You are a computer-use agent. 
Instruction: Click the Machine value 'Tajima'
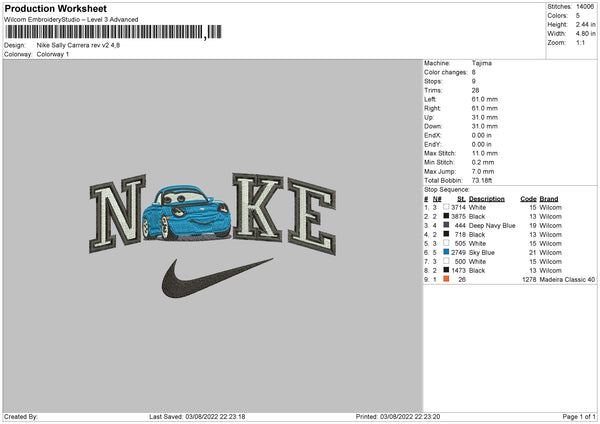click(x=482, y=63)
